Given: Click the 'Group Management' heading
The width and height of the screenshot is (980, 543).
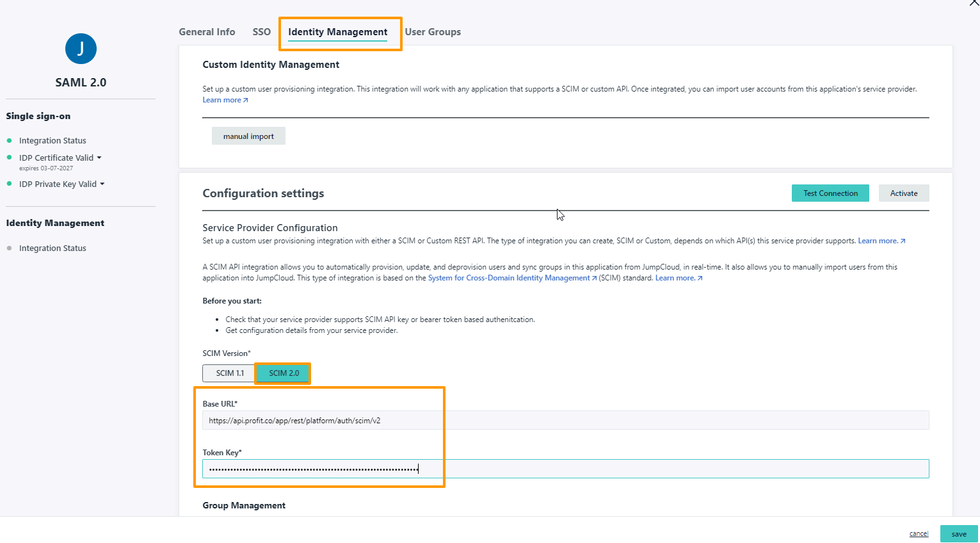Looking at the screenshot, I should pos(244,506).
